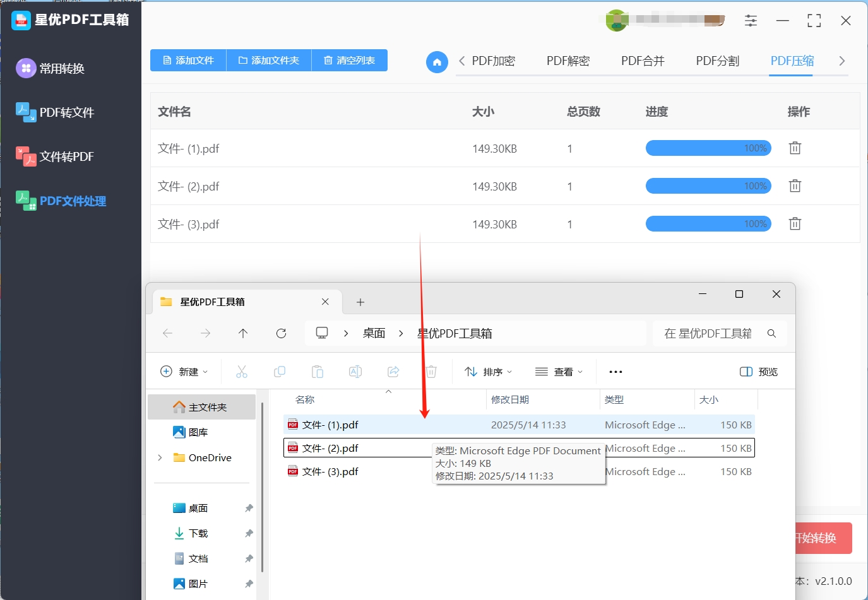
Task: Switch to PDF解密 tab
Action: coord(568,61)
